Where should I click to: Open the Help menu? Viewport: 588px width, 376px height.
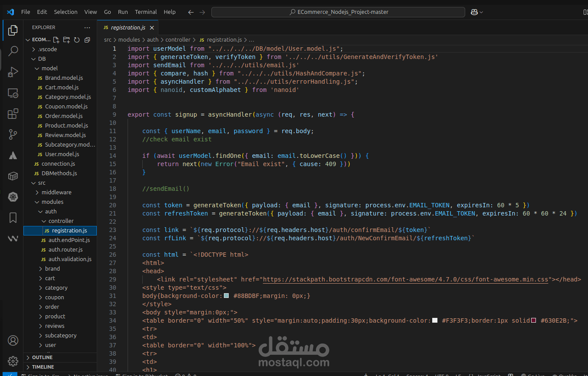170,12
